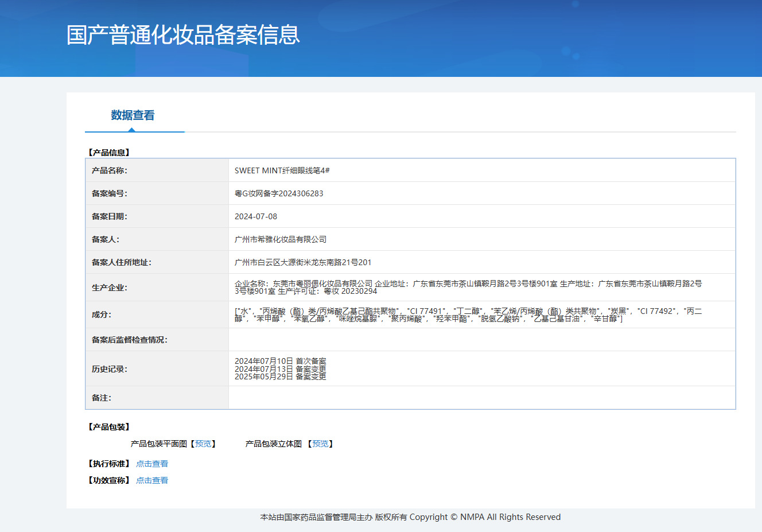Image resolution: width=762 pixels, height=532 pixels.
Task: Click the 2024年07月10日 首次备案 history entry
Action: pyautogui.click(x=281, y=361)
